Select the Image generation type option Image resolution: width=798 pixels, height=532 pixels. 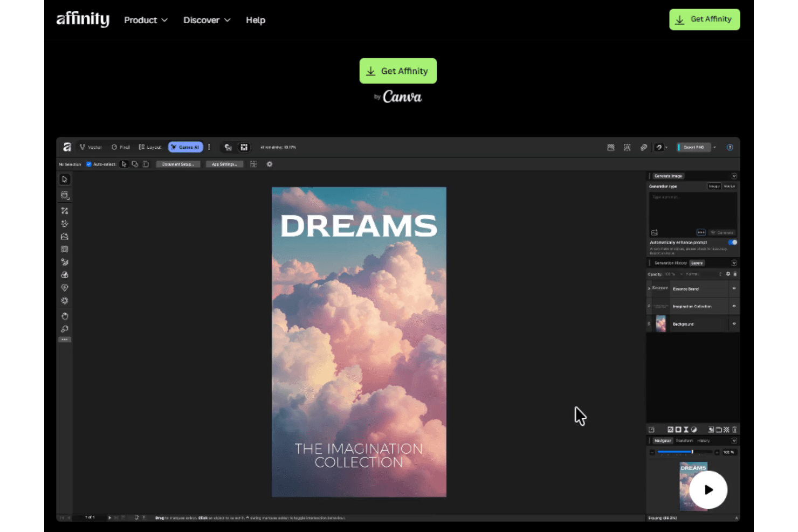click(714, 186)
